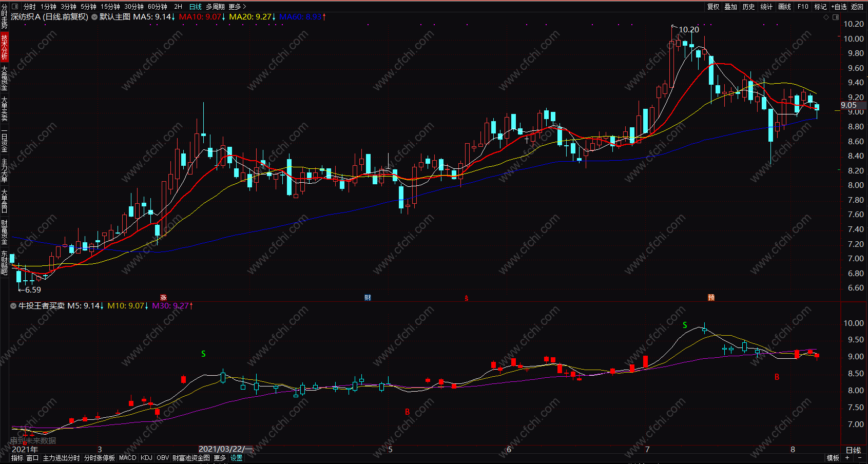Select the 30分钟 period
Screen dimensions: 868x464
(x=134, y=7)
